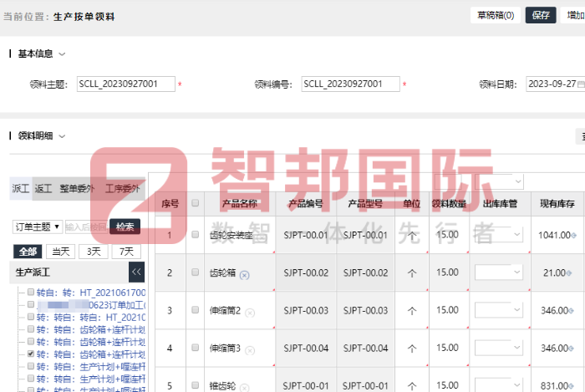Screen dimensions: 585x392
Task: Open the stock detail icon beside 1041.00
Action: [574, 236]
